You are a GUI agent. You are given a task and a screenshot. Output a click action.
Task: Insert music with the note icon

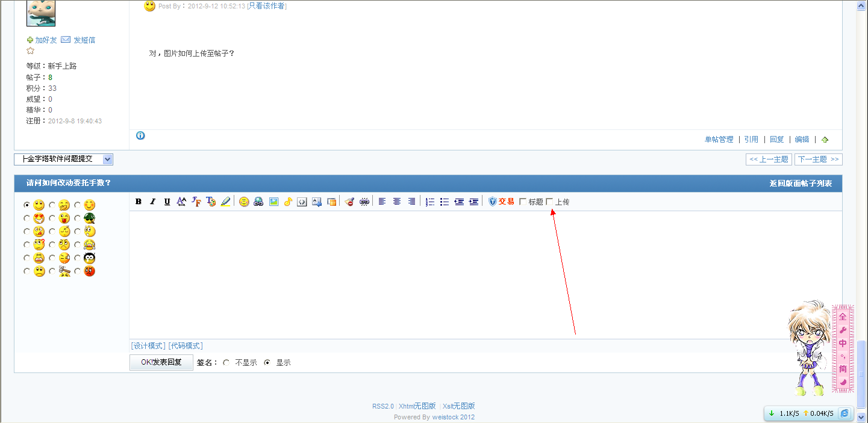[288, 202]
